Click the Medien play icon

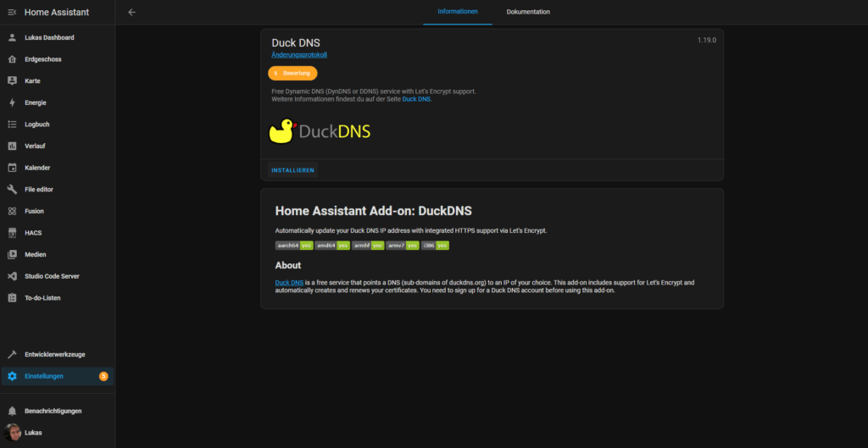pos(12,254)
